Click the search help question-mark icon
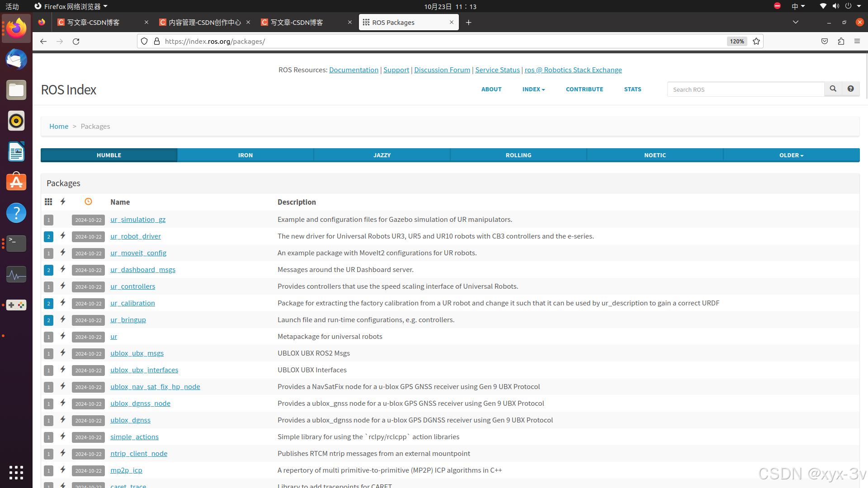This screenshot has height=488, width=868. tap(850, 89)
